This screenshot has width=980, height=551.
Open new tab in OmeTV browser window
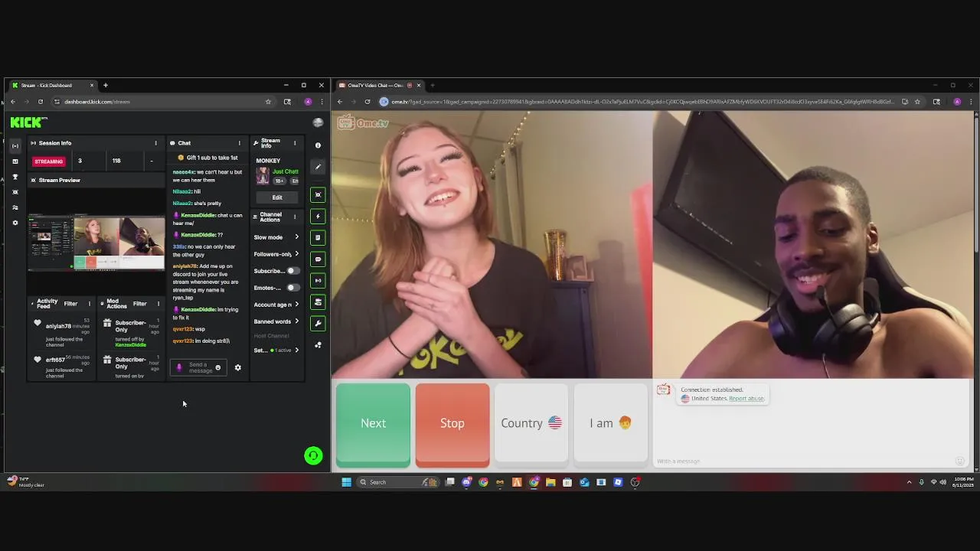(433, 85)
